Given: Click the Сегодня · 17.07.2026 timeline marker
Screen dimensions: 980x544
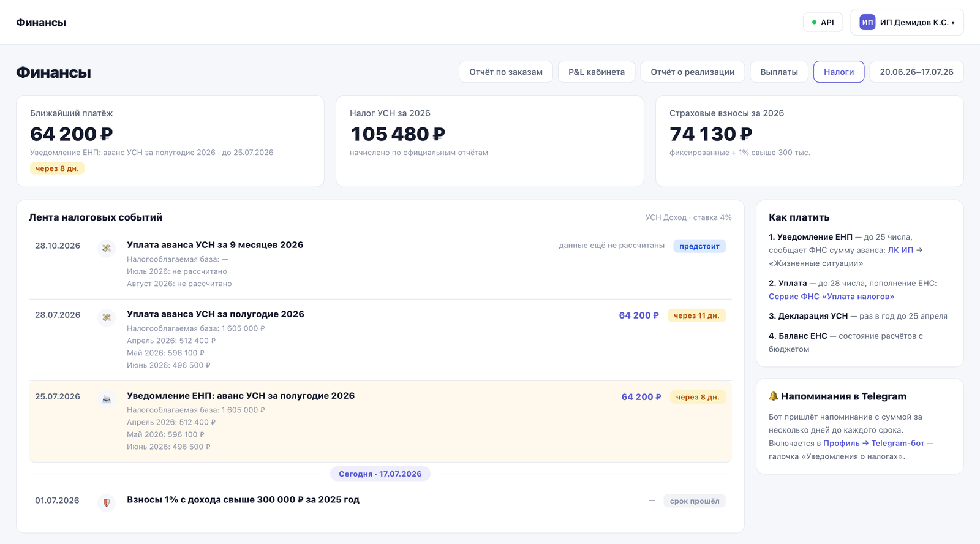Looking at the screenshot, I should point(380,474).
